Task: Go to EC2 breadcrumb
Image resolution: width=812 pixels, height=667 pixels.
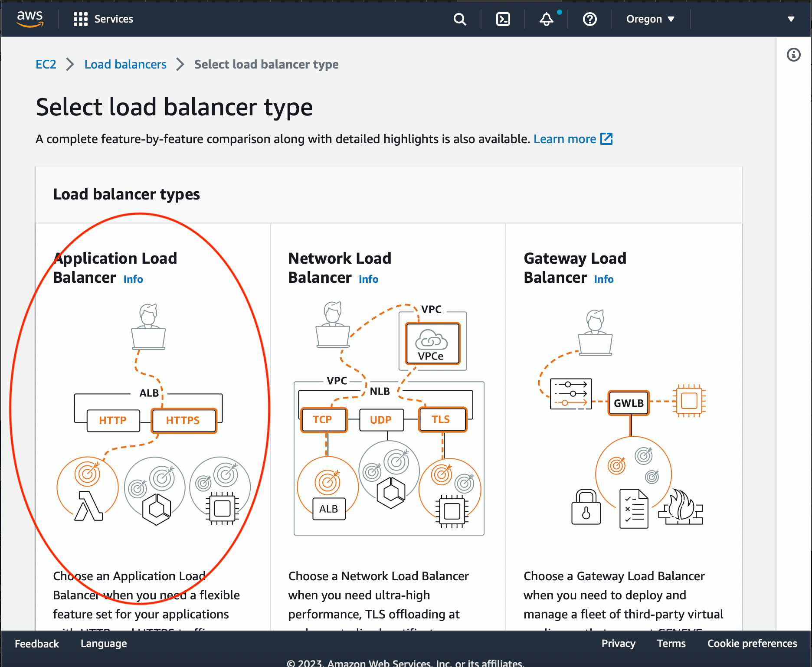Action: [x=46, y=64]
